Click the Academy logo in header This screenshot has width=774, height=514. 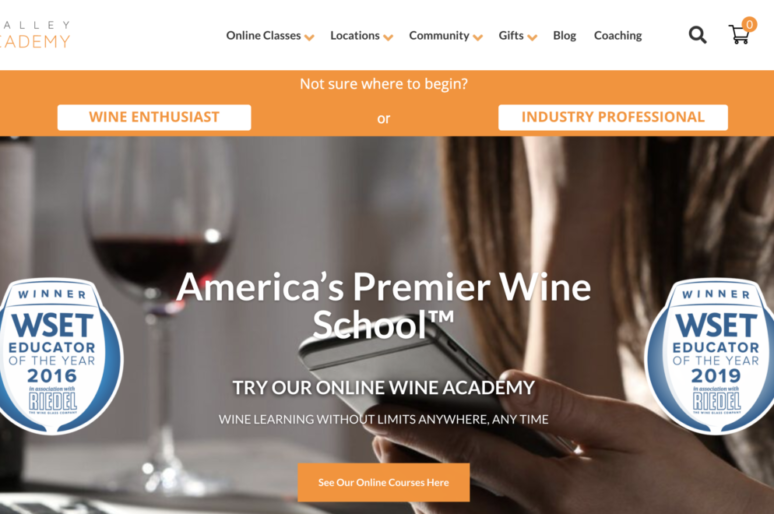[x=35, y=35]
